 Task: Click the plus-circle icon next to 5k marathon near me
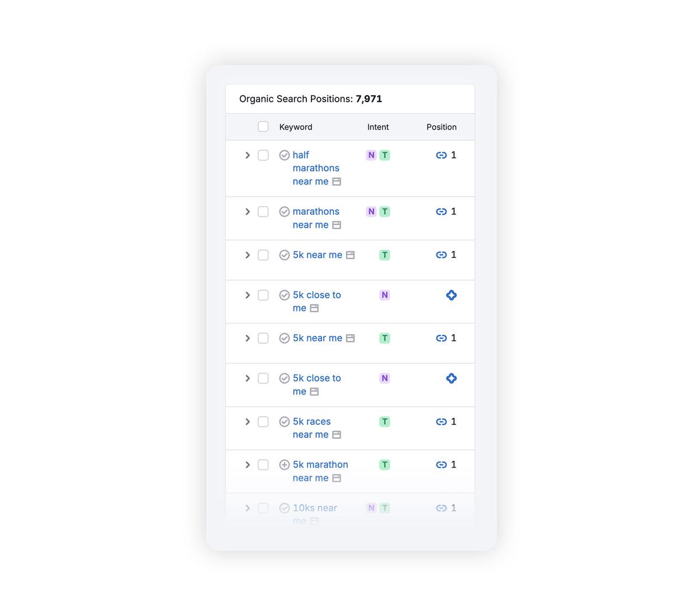[284, 465]
